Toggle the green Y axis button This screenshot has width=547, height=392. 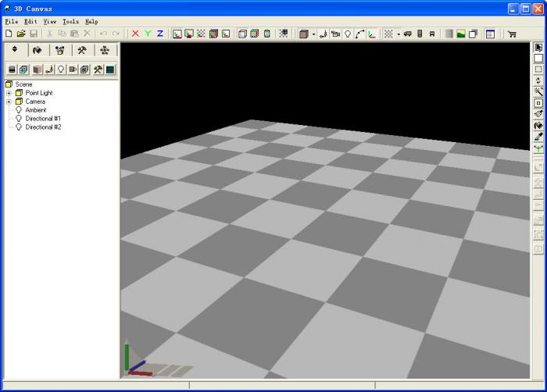[148, 34]
